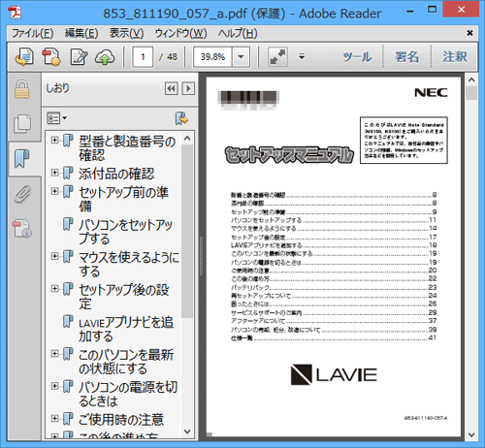The image size is (485, 448).
Task: Open the zoom level dropdown arrow
Action: (x=241, y=57)
